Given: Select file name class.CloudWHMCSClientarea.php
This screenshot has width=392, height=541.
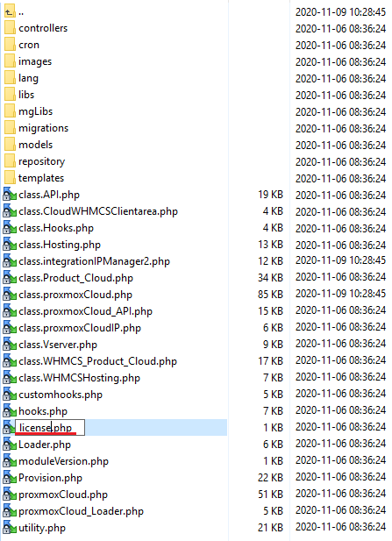Looking at the screenshot, I should click(x=98, y=211).
